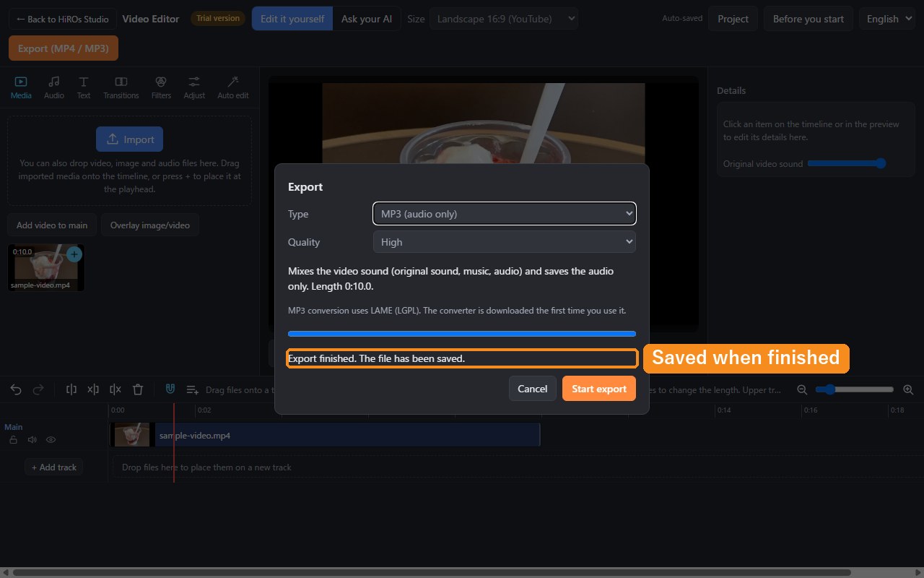Mute the Main track speaker icon
This screenshot has height=578, width=924.
click(32, 439)
